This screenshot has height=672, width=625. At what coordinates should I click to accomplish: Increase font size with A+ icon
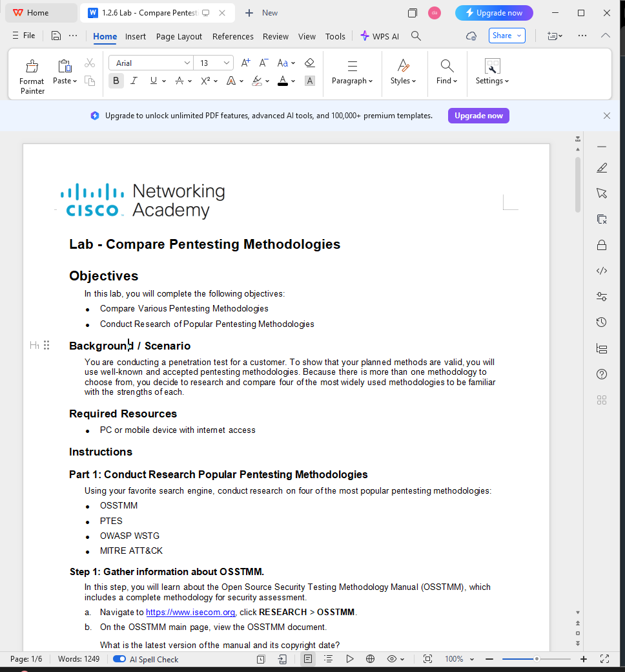[245, 63]
